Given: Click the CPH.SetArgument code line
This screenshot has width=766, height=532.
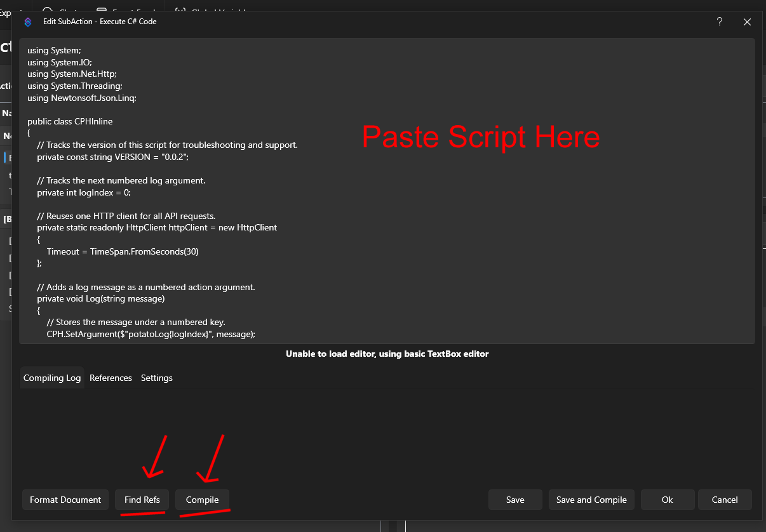Looking at the screenshot, I should click(x=151, y=334).
